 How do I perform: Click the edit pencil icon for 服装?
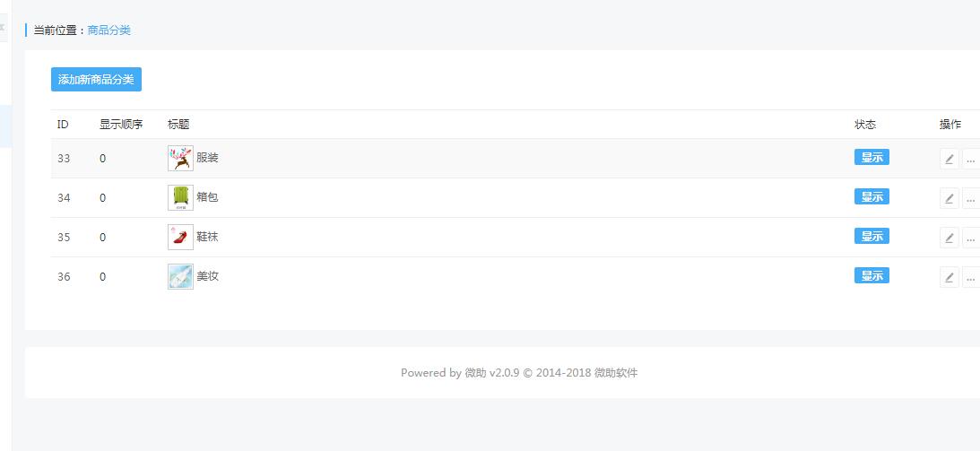[x=949, y=159]
